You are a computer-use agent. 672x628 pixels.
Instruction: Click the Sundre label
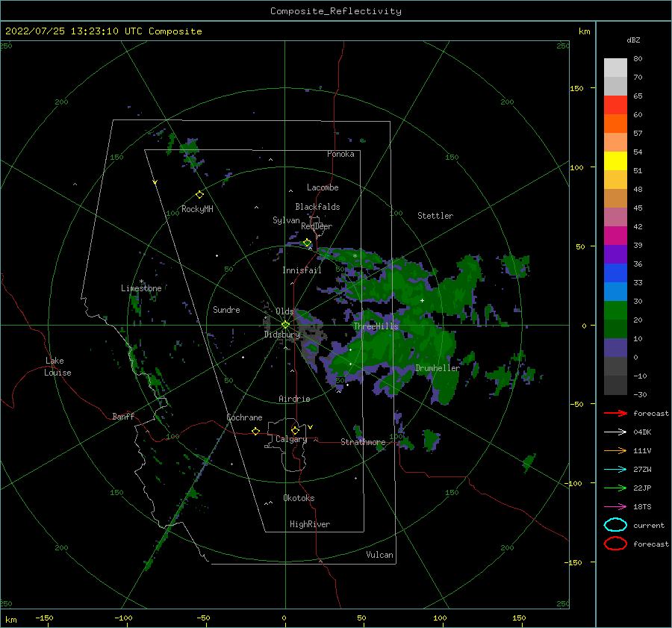point(226,309)
